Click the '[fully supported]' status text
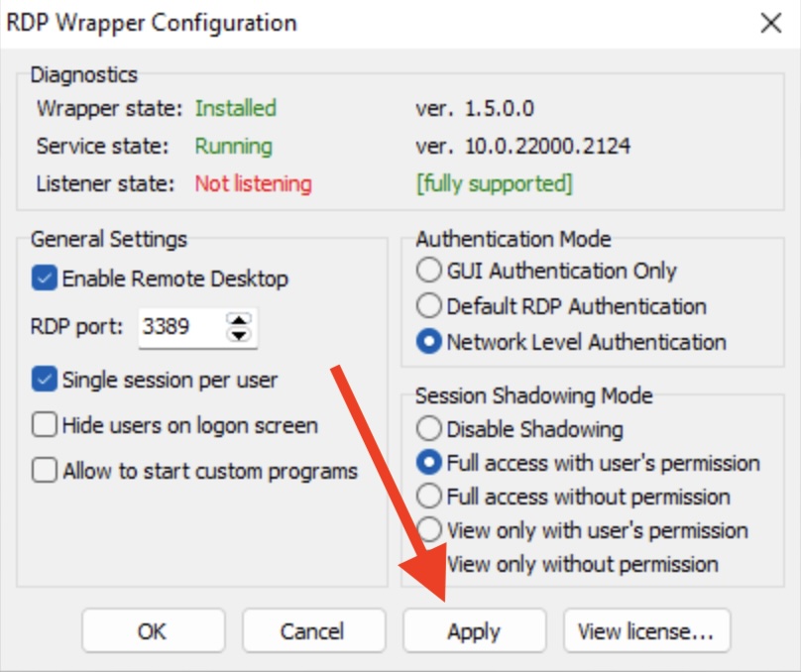Viewport: 801px width, 672px height. [x=495, y=183]
